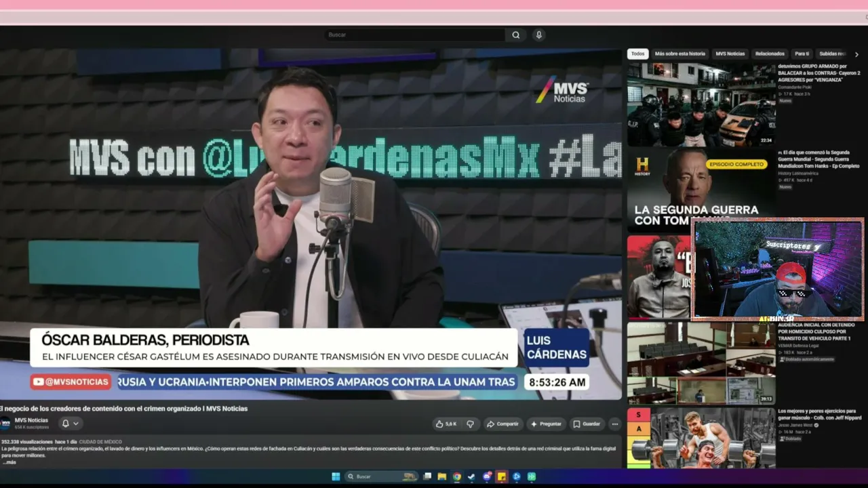868x488 pixels.
Task: Open the MVS Noticias channel avatar
Action: pos(5,424)
